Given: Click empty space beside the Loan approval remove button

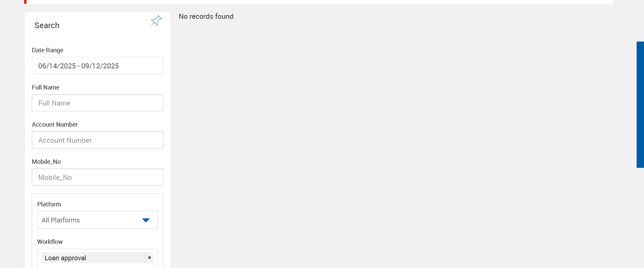Looking at the screenshot, I should point(156,258).
